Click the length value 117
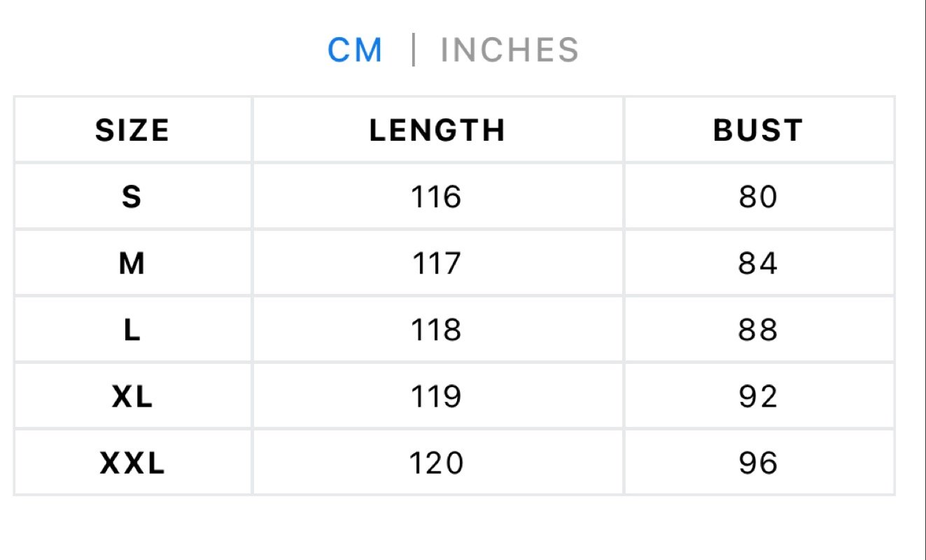This screenshot has height=560, width=926. click(436, 263)
